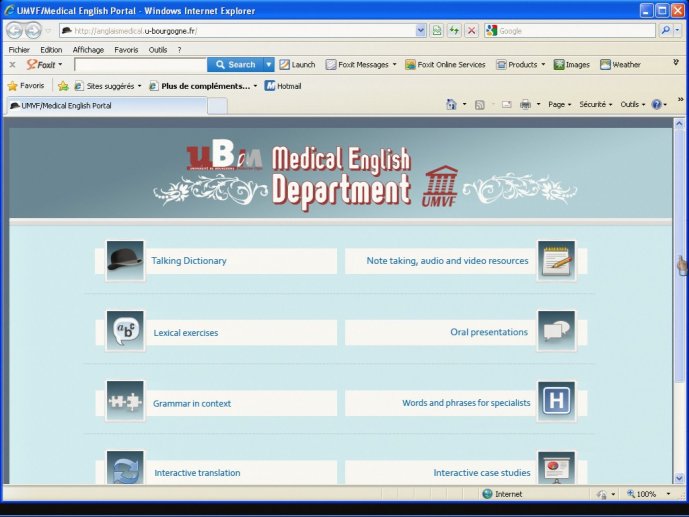Click the Help question mark icon
Image resolution: width=689 pixels, height=517 pixels.
tap(657, 105)
